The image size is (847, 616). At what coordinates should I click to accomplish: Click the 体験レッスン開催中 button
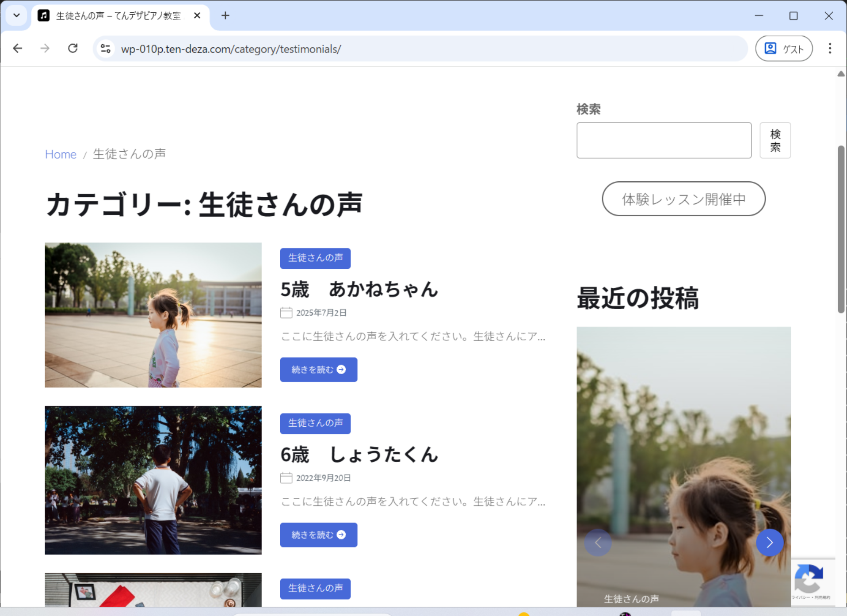click(x=683, y=199)
